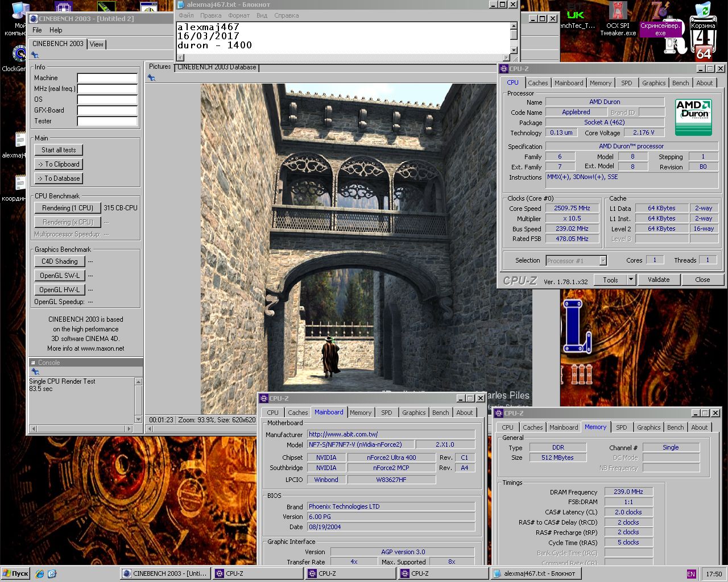Open the Правка menu in Notepad
This screenshot has height=582, width=728.
tap(211, 15)
